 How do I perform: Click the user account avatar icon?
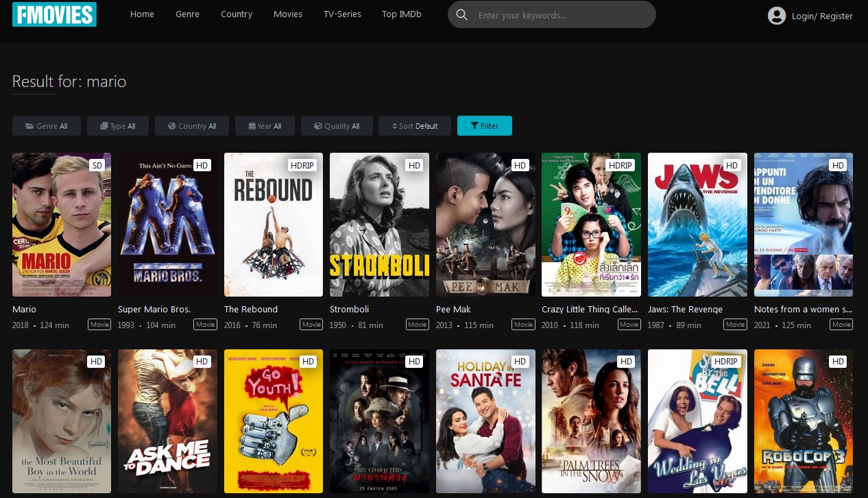tap(777, 16)
